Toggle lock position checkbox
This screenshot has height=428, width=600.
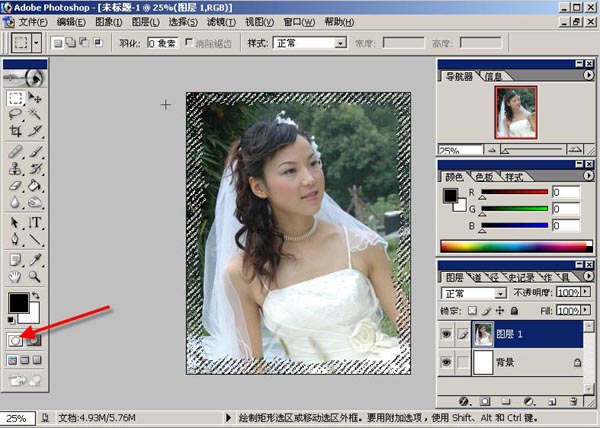pyautogui.click(x=500, y=311)
